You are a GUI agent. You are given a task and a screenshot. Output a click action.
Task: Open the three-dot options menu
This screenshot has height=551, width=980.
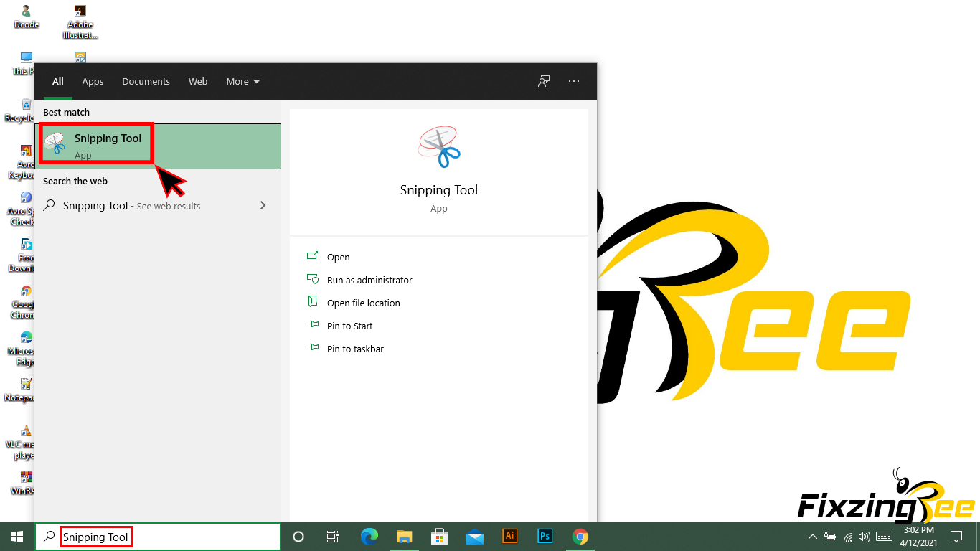tap(574, 81)
